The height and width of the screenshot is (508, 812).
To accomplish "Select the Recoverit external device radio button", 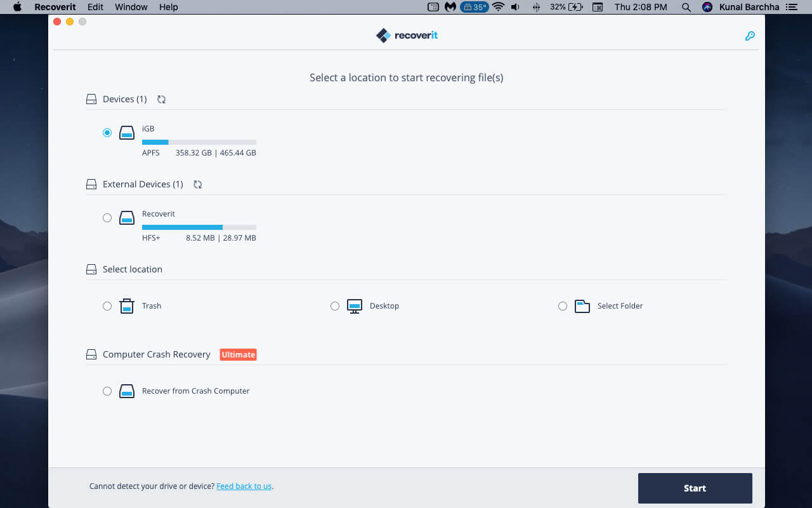I will coord(107,218).
